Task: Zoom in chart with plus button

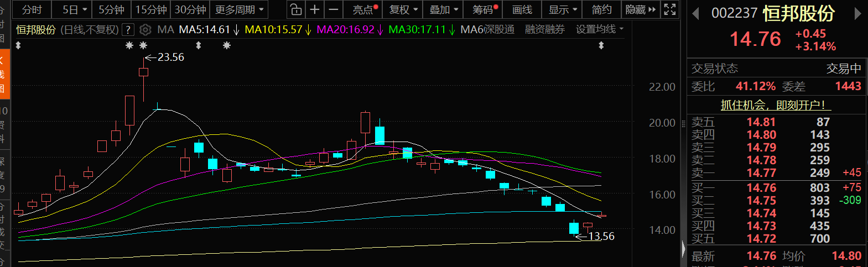Action: tap(315, 9)
